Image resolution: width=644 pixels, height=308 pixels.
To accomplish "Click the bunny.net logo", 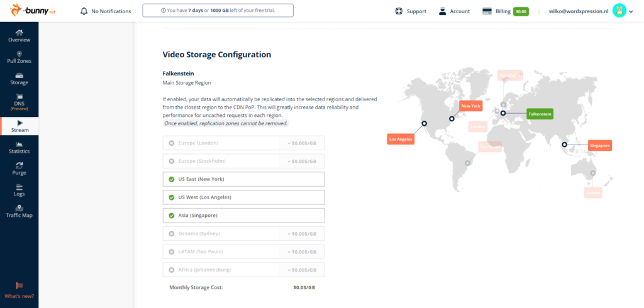I will point(33,11).
